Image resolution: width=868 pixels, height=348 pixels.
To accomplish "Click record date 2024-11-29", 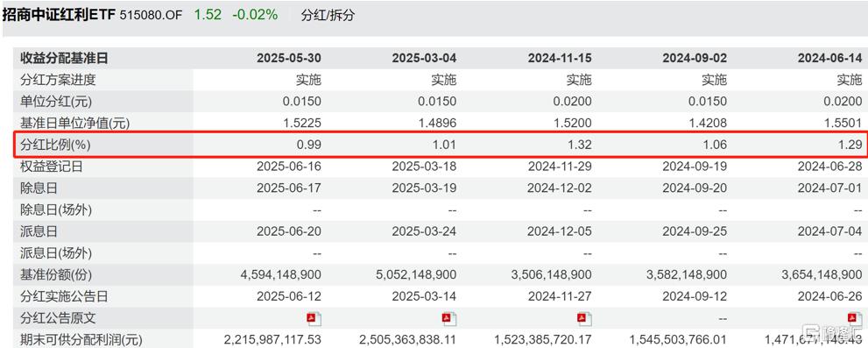I will coord(559,167).
